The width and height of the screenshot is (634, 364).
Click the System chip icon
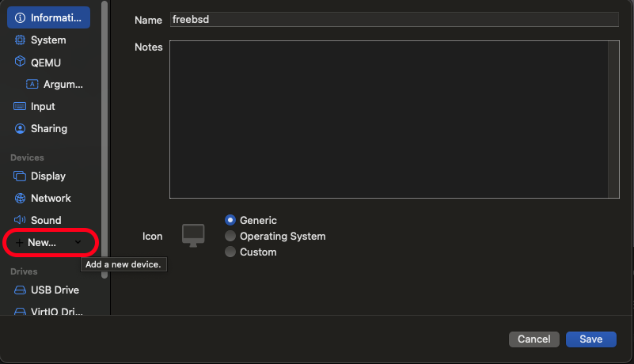tap(20, 40)
